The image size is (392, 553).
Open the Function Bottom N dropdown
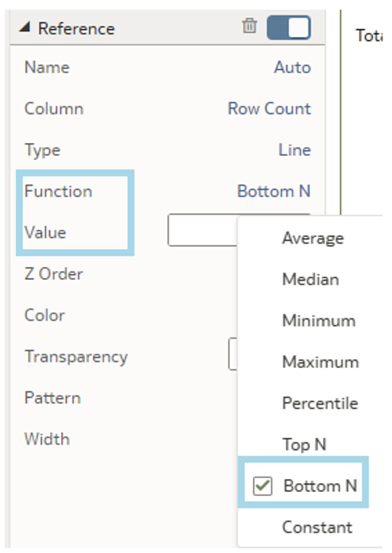click(x=274, y=191)
